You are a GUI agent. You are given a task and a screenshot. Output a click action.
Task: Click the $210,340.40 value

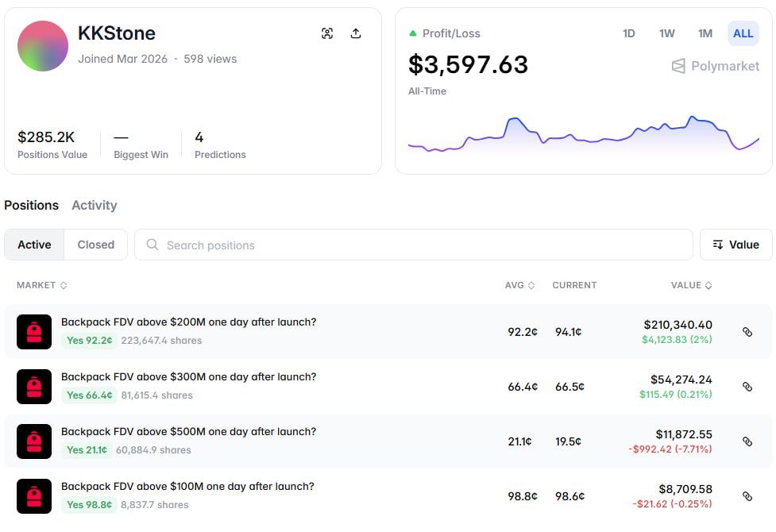678,325
